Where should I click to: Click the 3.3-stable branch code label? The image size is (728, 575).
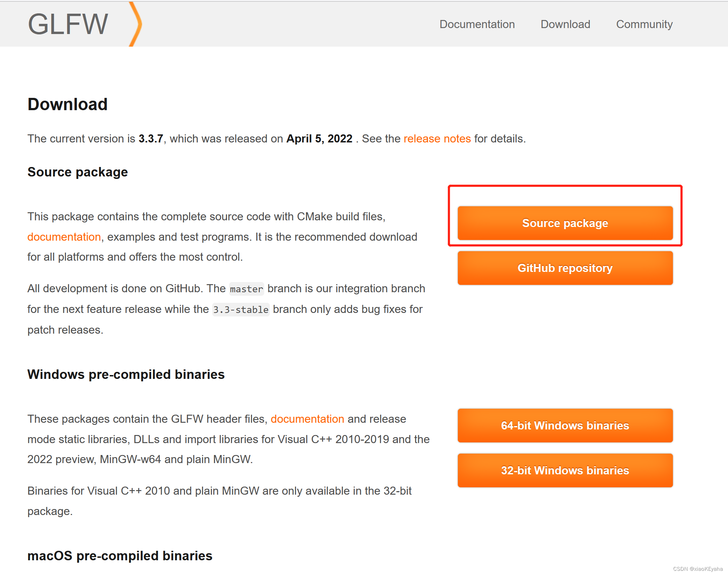pos(241,310)
